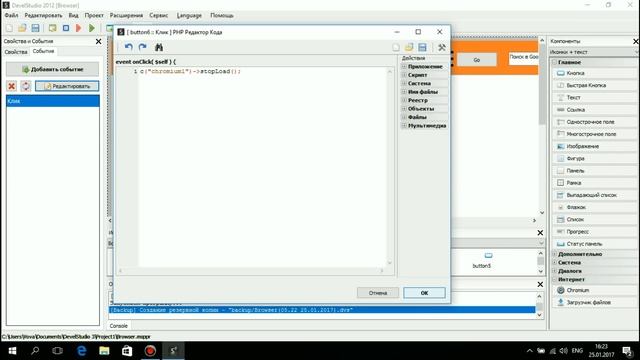This screenshot has height=360, width=640.
Task: Open File Explorer from taskbar
Action: click(104, 351)
